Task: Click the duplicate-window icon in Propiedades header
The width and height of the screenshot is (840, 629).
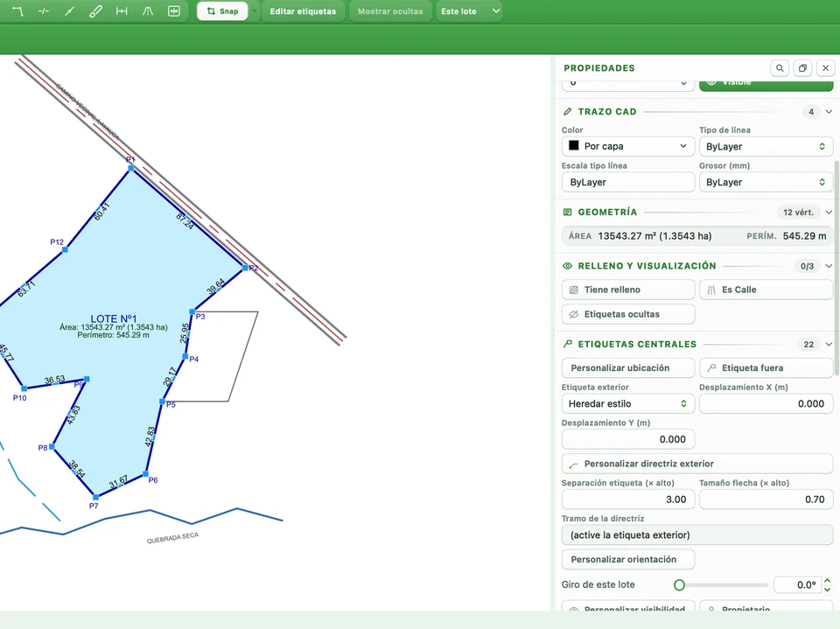Action: pos(802,68)
